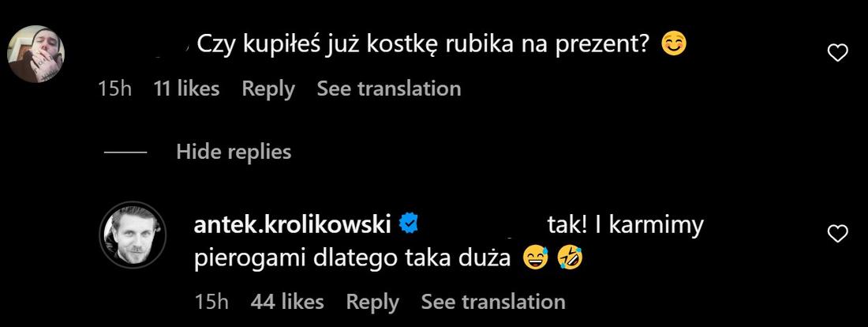Click the sweat-smile emoji after 'duża'
The image size is (868, 327).
[535, 258]
